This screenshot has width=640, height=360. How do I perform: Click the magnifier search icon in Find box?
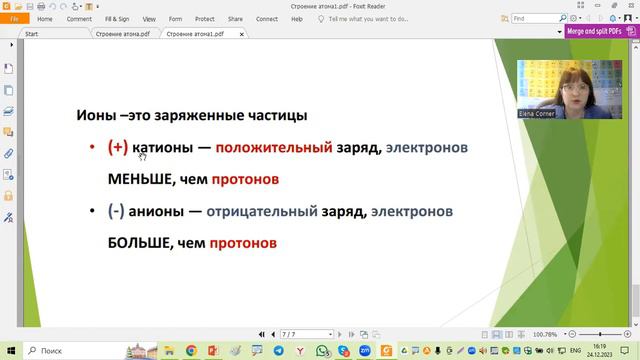(563, 18)
